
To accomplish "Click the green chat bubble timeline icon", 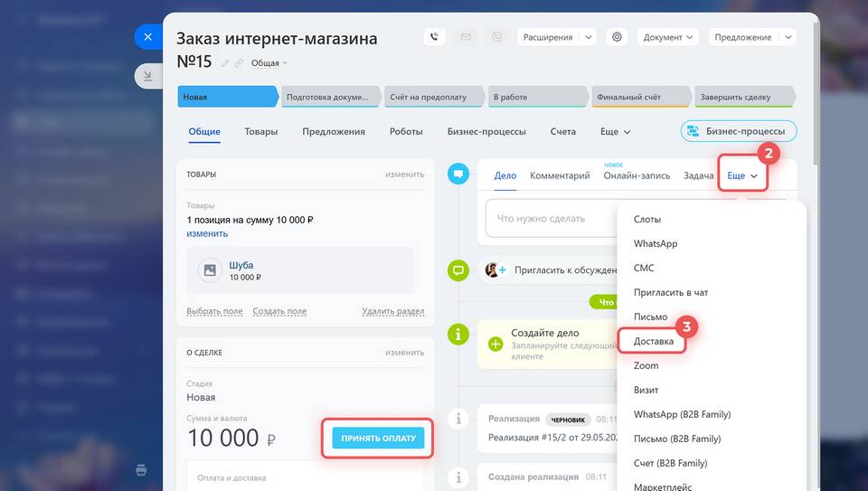I will pyautogui.click(x=458, y=269).
